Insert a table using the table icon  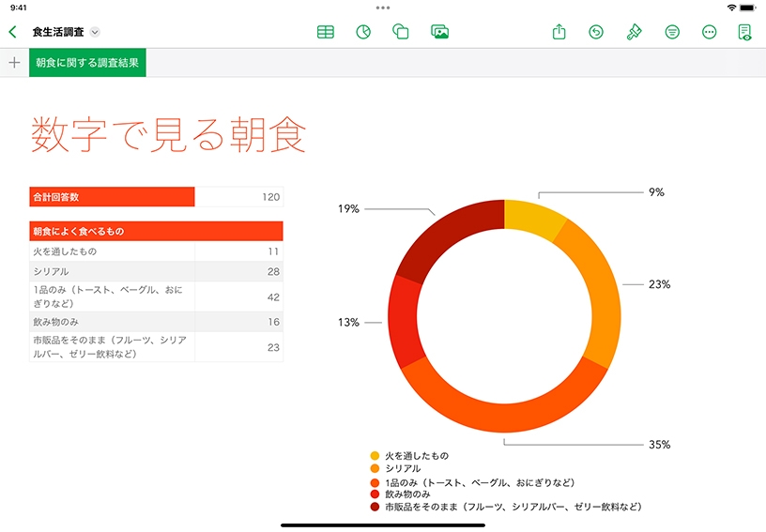click(x=326, y=32)
